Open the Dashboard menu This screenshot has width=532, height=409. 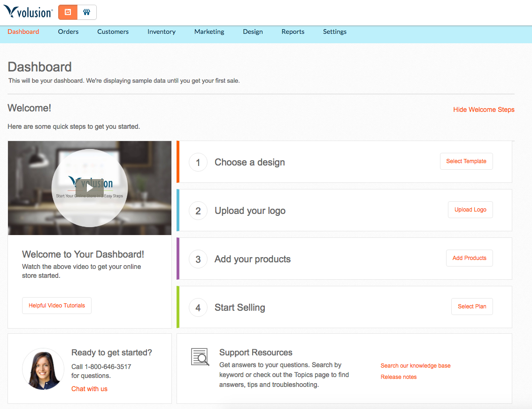point(23,31)
